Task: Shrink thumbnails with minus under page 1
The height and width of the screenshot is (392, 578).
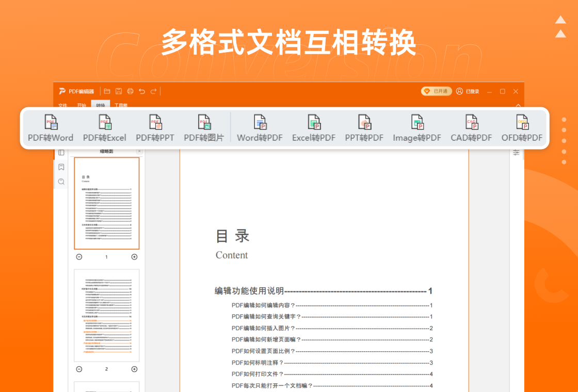Action: click(79, 257)
